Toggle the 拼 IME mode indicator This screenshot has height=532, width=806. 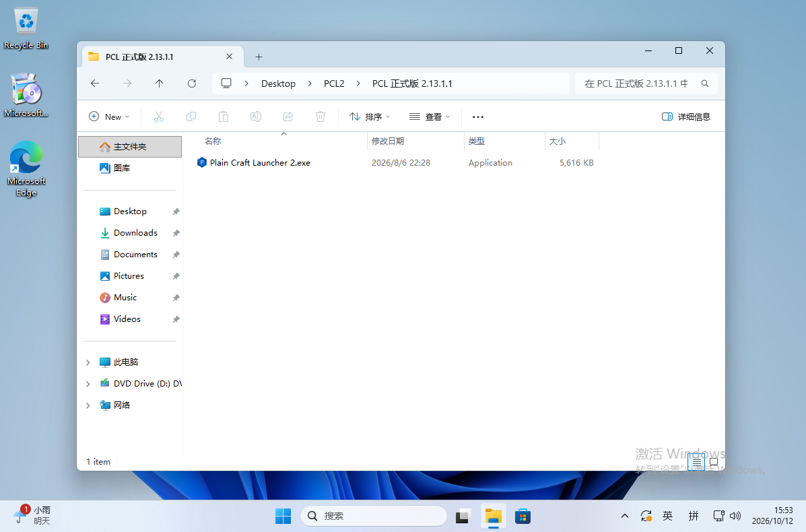click(x=694, y=516)
